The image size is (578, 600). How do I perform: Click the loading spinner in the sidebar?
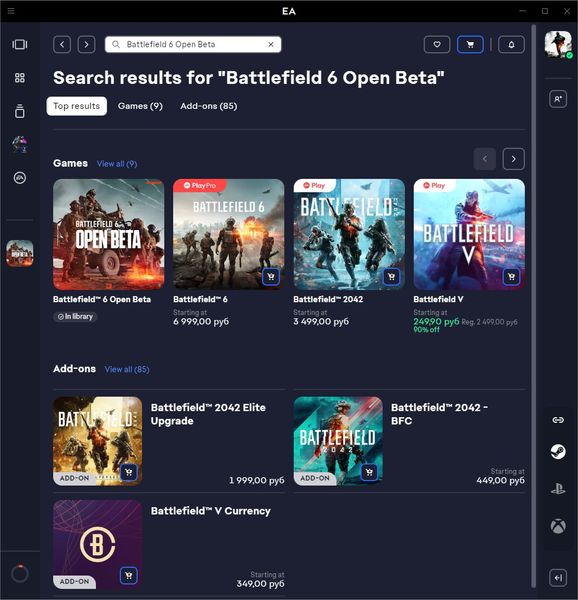pyautogui.click(x=20, y=574)
